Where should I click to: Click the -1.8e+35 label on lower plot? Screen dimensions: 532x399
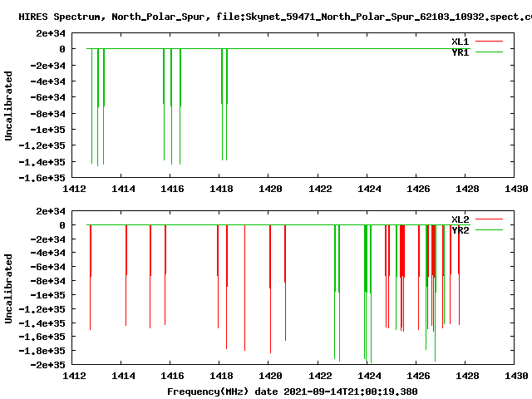(x=42, y=351)
